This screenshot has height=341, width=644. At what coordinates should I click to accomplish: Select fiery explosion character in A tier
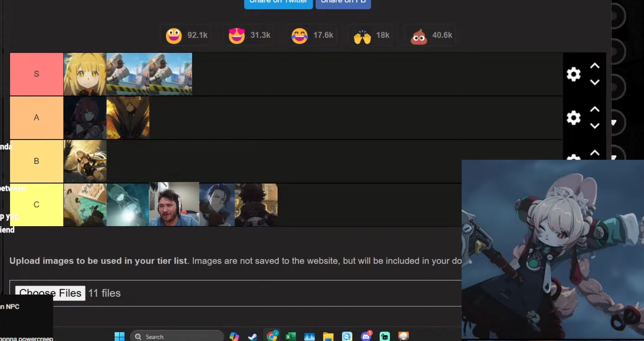tap(128, 118)
